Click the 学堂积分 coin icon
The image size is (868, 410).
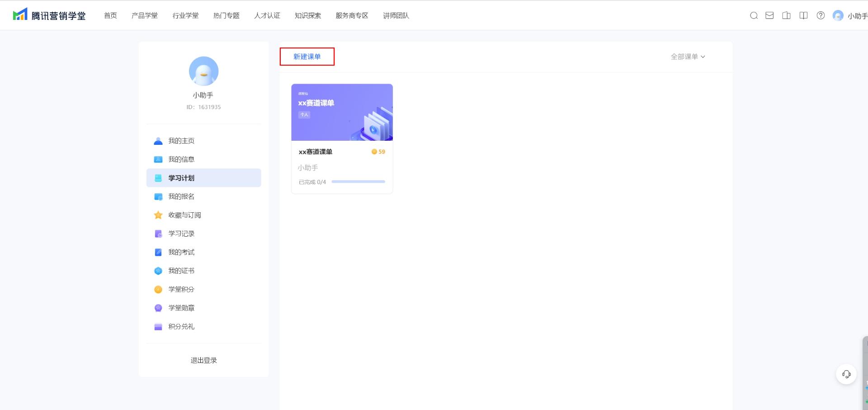tap(158, 289)
